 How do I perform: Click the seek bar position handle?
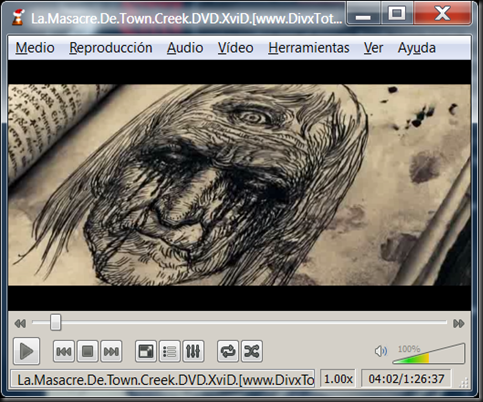point(56,322)
